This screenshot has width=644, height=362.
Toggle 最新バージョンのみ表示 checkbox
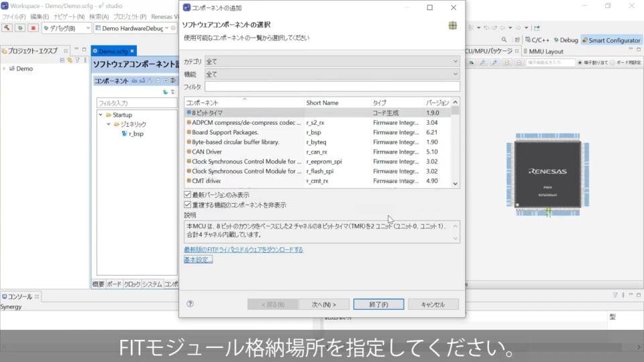(188, 194)
